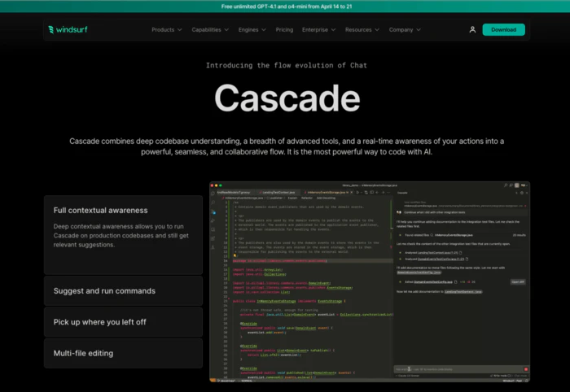Click the Explain code lens action
Viewport: 570px width, 392px height.
[292, 198]
